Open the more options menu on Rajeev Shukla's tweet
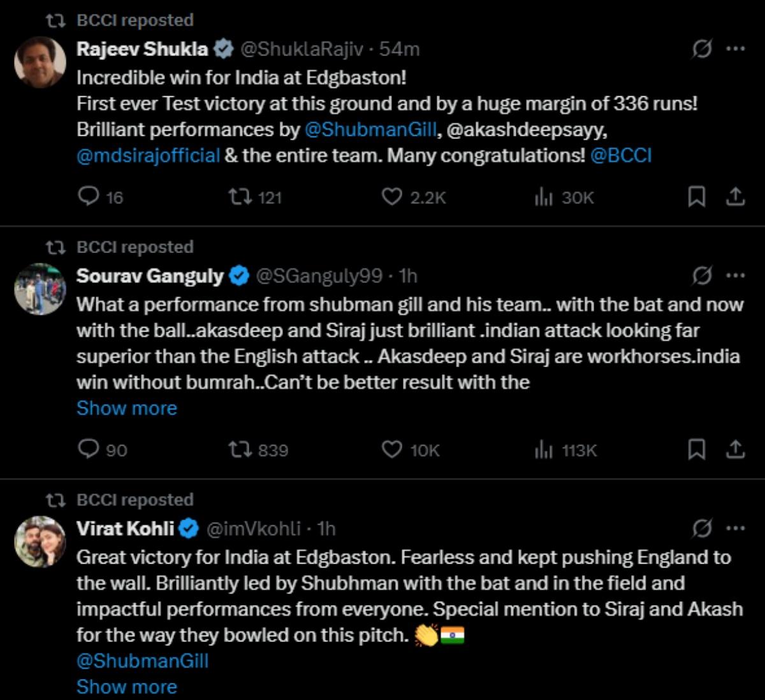 (x=737, y=48)
